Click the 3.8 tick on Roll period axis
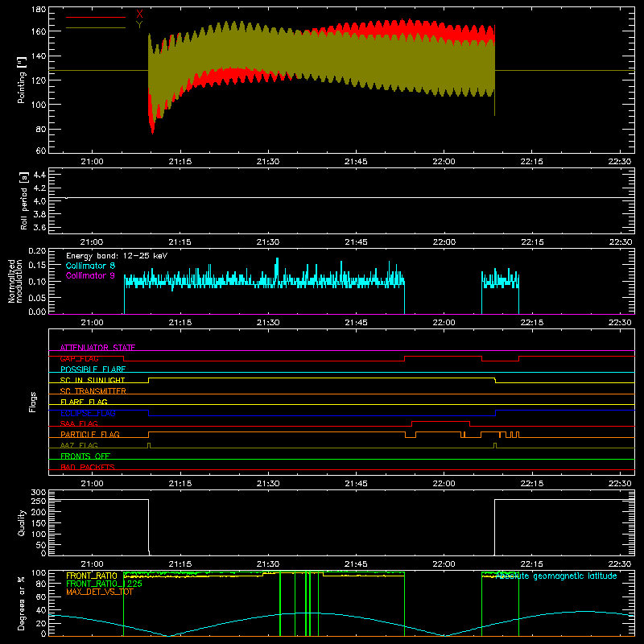 click(x=39, y=214)
